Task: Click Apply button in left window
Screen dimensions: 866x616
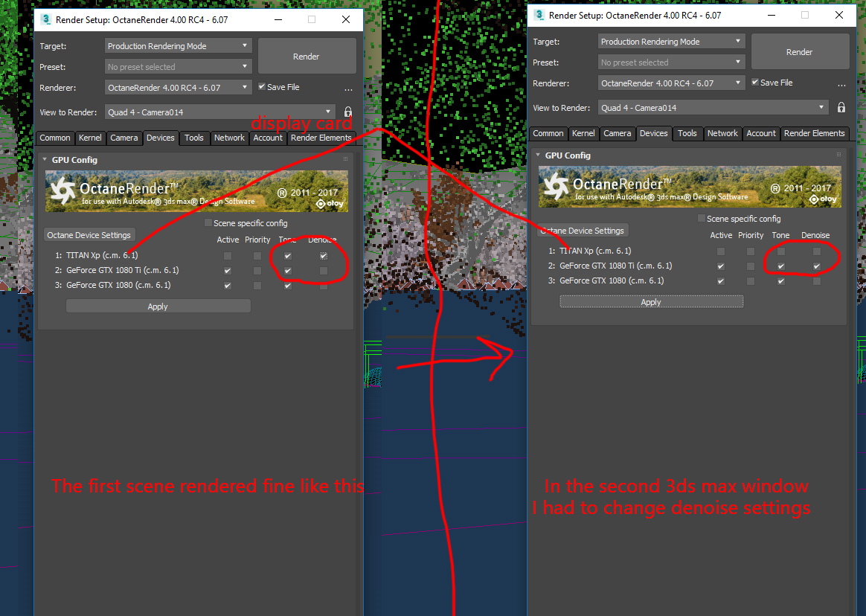Action: 158,307
